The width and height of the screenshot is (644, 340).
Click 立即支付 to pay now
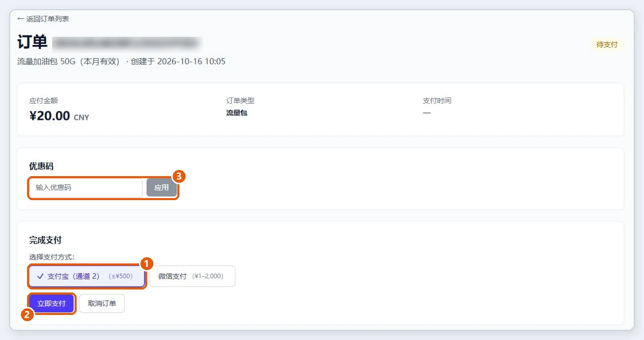(52, 303)
